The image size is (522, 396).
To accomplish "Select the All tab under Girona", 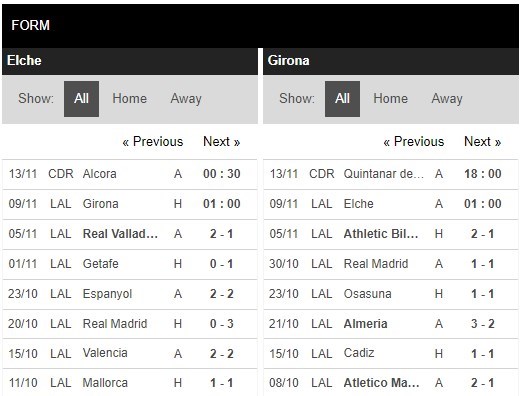I will [342, 99].
